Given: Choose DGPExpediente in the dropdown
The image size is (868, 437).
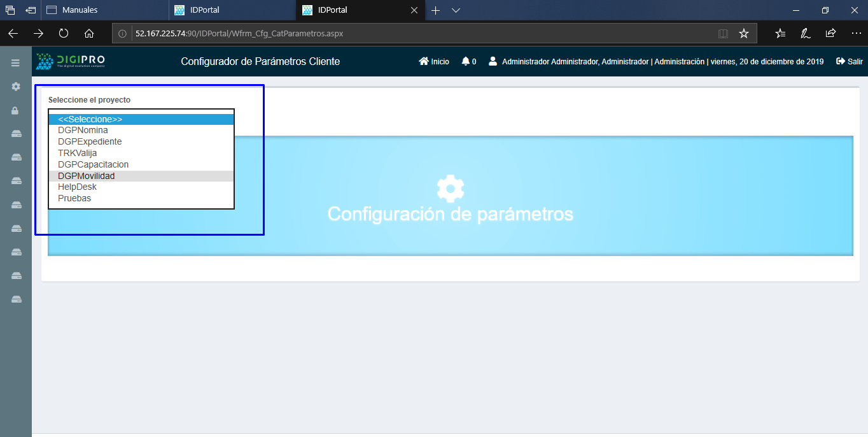Looking at the screenshot, I should 90,142.
